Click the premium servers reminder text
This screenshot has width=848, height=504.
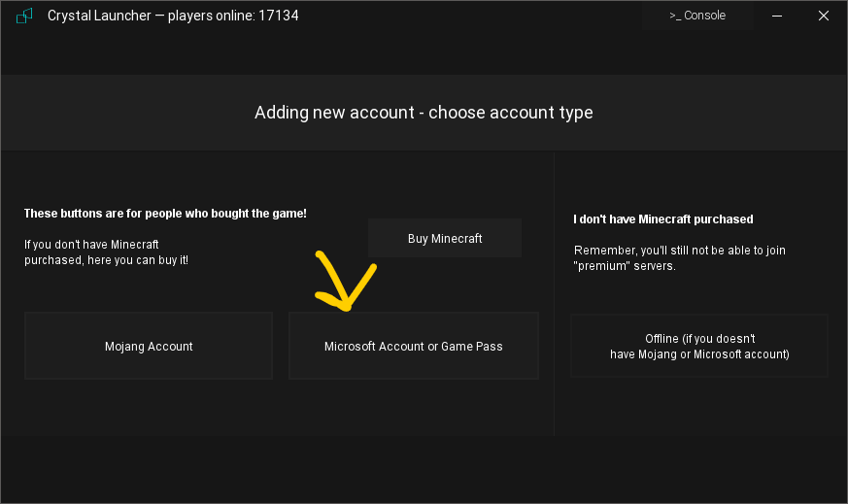pyautogui.click(x=679, y=258)
